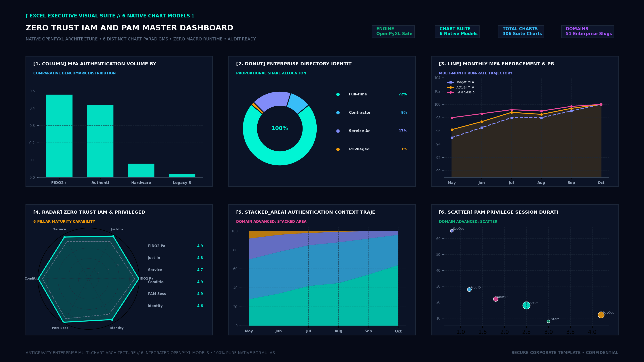The width and height of the screenshot is (644, 362).
Task: Click the Actual MFA line point at Jun
Action: (481, 122)
